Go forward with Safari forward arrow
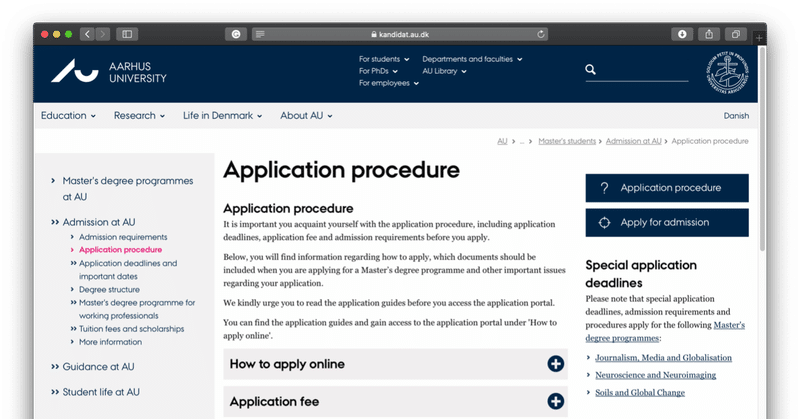The image size is (800, 419). 103,34
